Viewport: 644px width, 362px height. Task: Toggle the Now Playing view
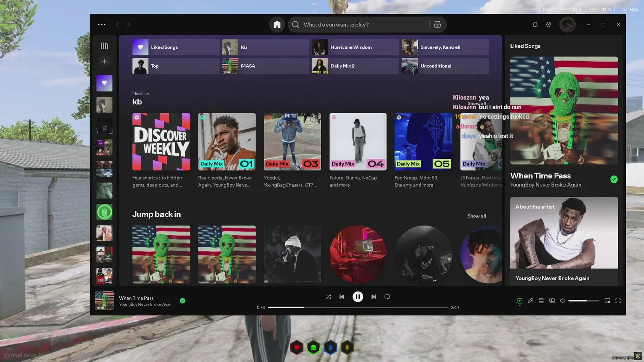(520, 301)
